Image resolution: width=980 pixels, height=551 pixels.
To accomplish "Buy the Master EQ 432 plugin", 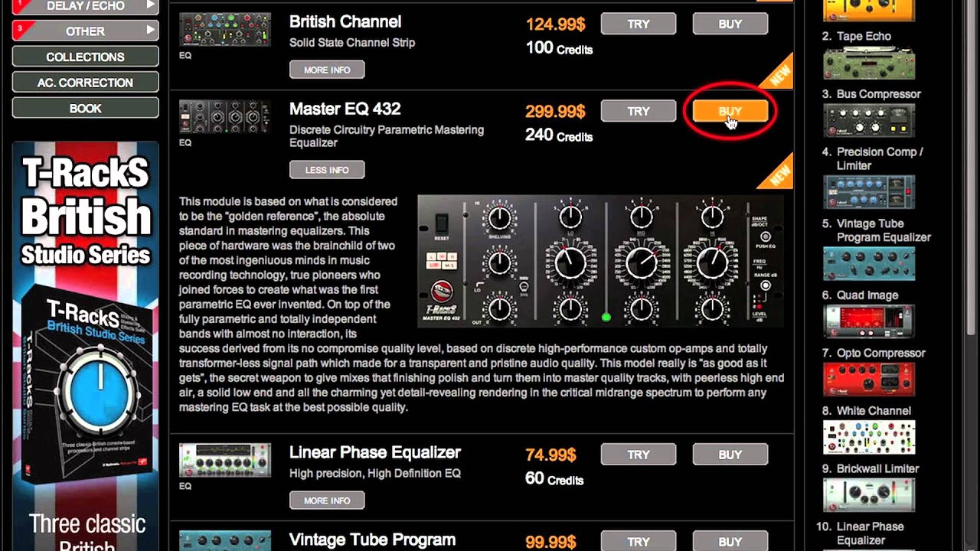I will pyautogui.click(x=730, y=111).
